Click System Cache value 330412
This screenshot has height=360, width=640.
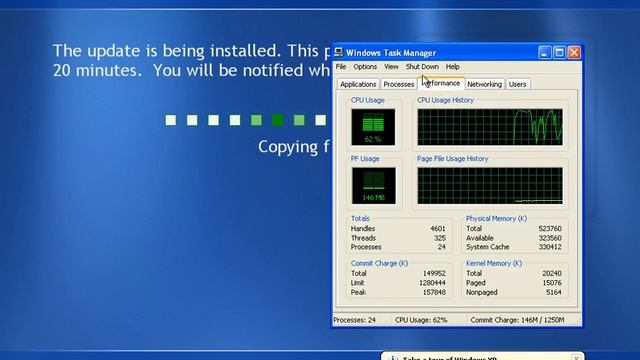[550, 247]
